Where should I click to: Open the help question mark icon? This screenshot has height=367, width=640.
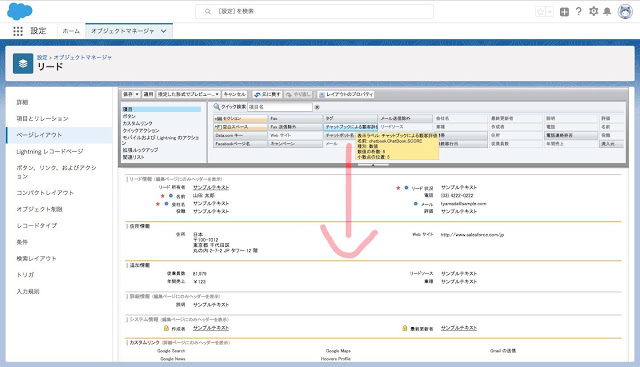578,11
